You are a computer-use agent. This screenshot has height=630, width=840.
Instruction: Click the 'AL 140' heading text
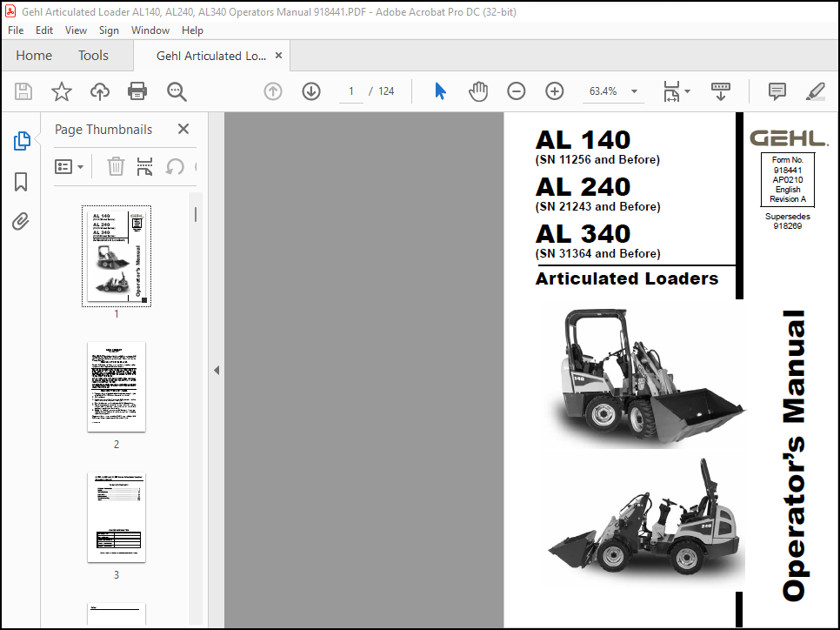pyautogui.click(x=583, y=140)
